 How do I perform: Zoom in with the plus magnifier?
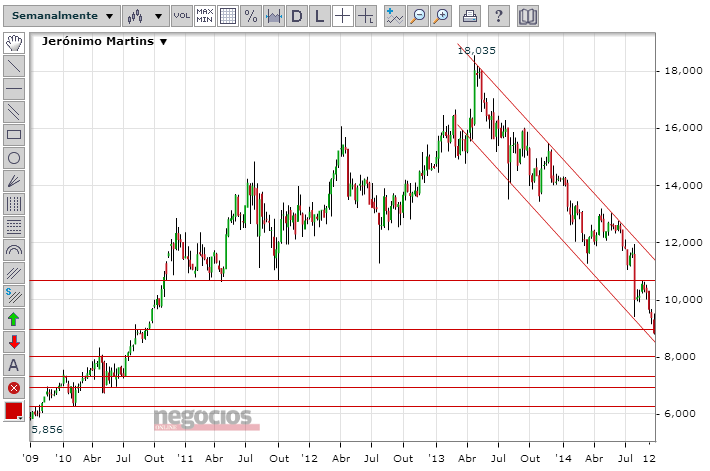[x=441, y=16]
